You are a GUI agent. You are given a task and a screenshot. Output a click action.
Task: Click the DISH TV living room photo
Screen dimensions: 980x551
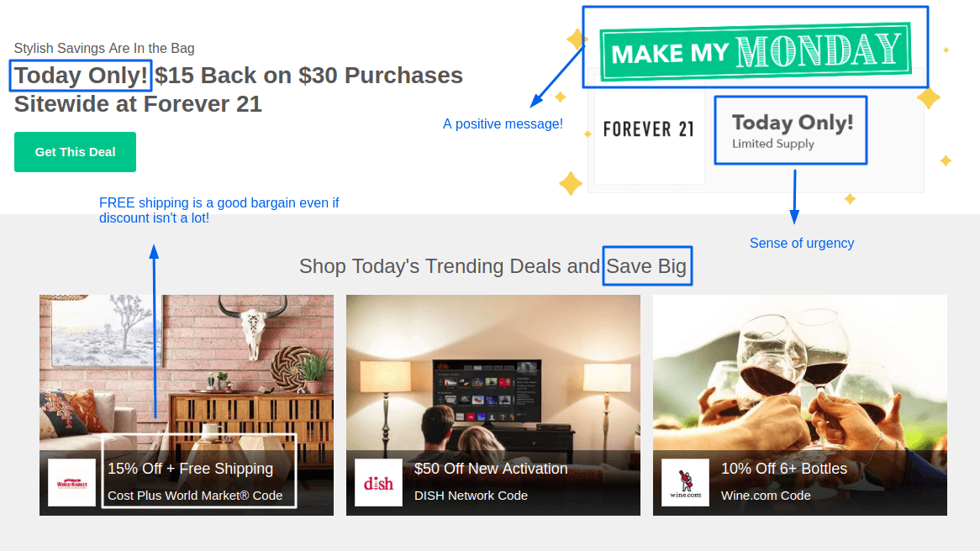(x=493, y=370)
